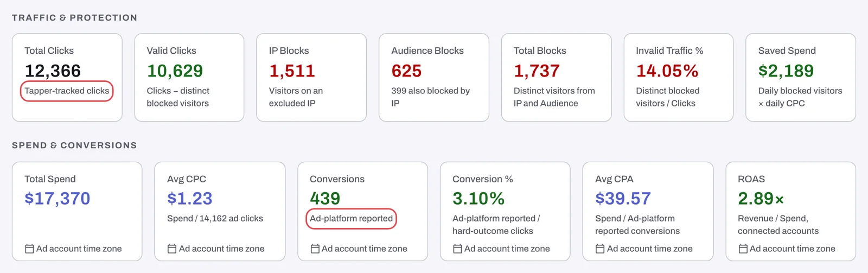
Task: Click the Distinct blocked visitors / Clicks text
Action: (668, 97)
